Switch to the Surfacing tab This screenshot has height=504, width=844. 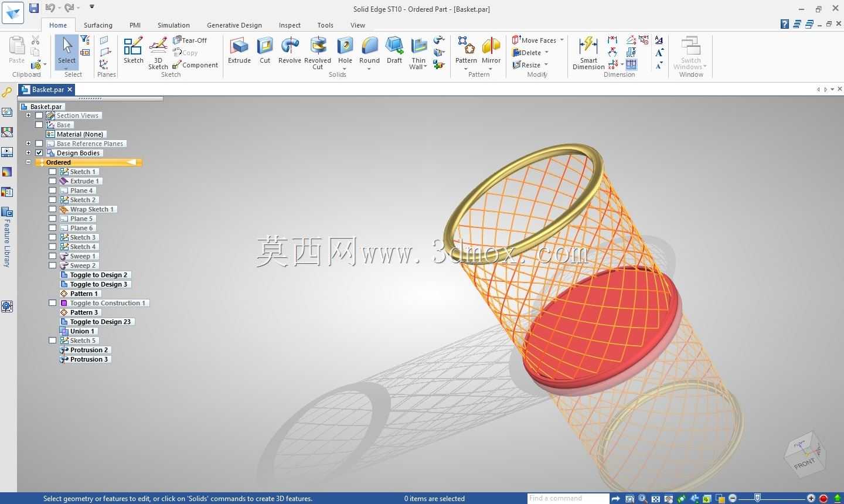pyautogui.click(x=98, y=25)
